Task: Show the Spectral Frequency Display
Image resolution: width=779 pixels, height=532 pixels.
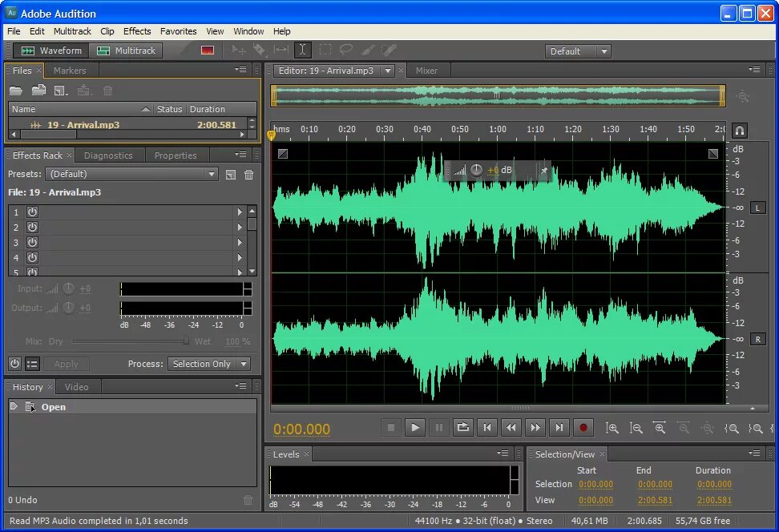Action: 208,50
